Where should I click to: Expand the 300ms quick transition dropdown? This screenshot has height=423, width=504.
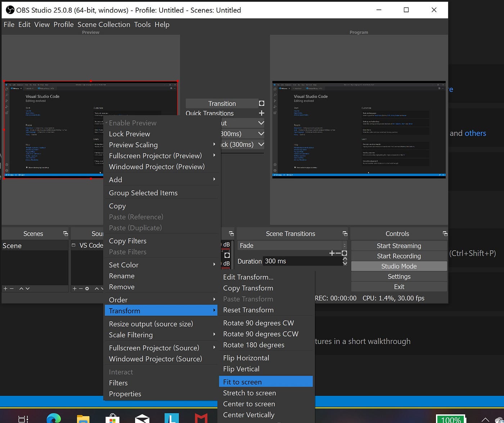261,134
